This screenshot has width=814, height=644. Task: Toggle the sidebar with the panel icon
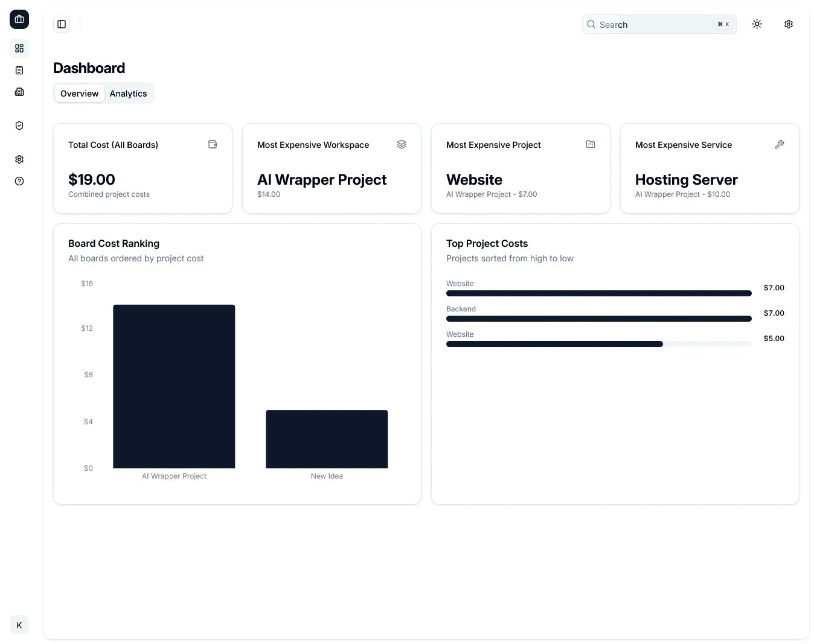61,24
